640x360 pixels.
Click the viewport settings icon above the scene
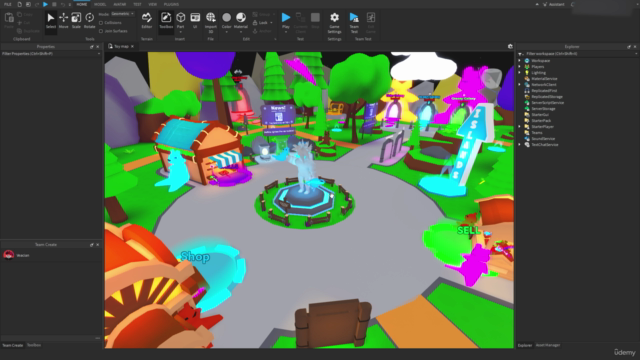point(510,47)
